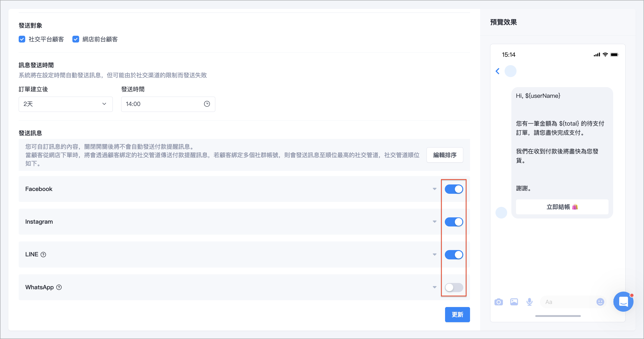Screen dimensions: 644x339
Task: Click the 更新 button
Action: click(x=457, y=314)
